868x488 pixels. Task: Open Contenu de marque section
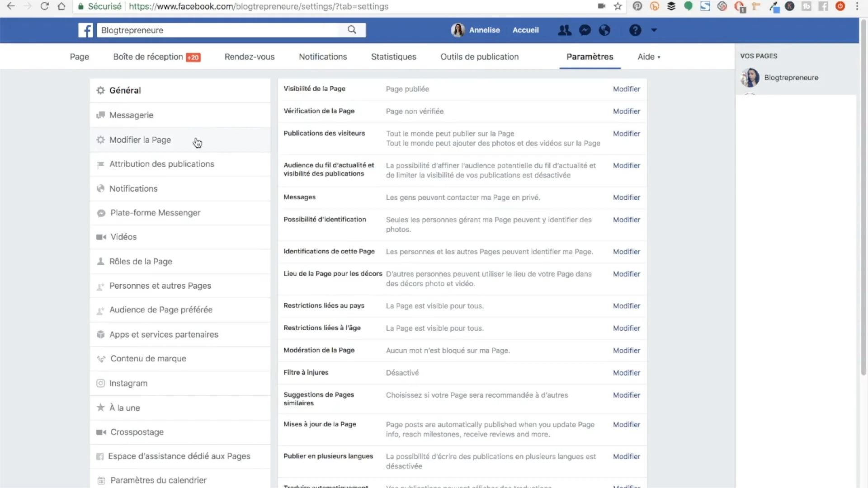coord(180,359)
